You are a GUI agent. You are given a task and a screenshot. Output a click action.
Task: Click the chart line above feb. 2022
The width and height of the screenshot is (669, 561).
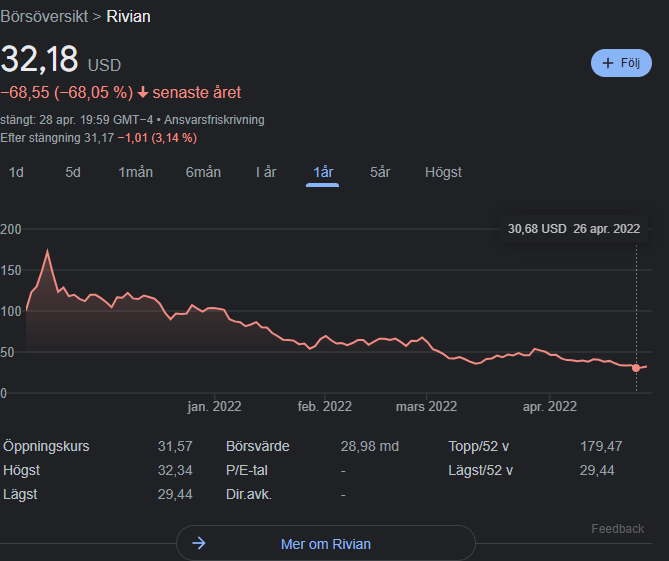point(325,337)
